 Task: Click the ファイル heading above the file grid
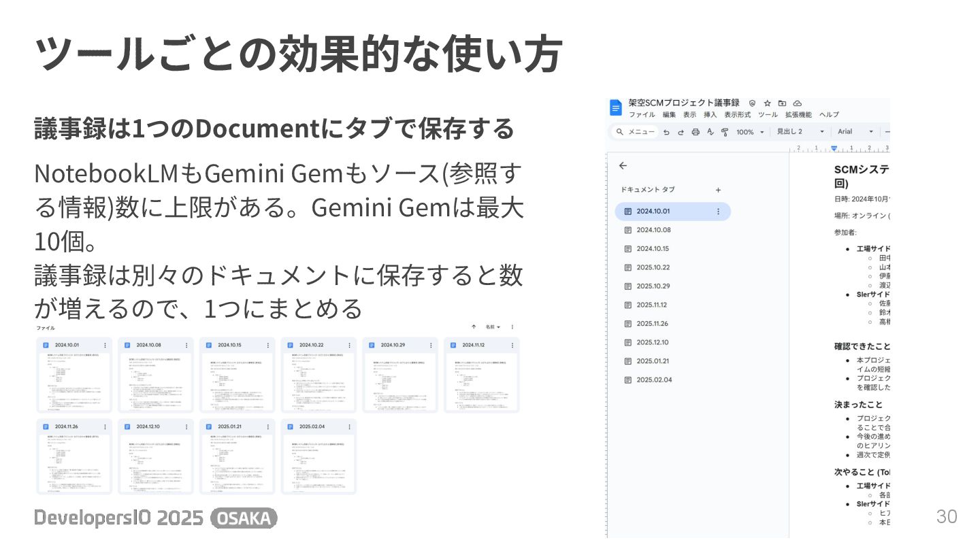coord(45,327)
